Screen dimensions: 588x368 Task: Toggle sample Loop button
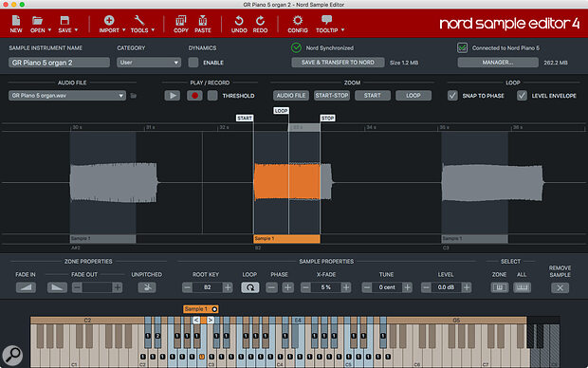point(250,287)
